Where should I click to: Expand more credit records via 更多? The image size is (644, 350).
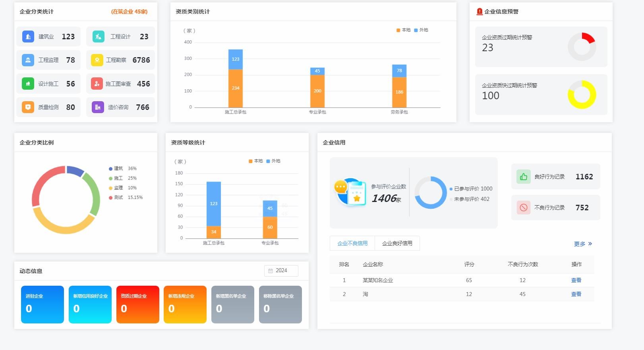click(583, 244)
